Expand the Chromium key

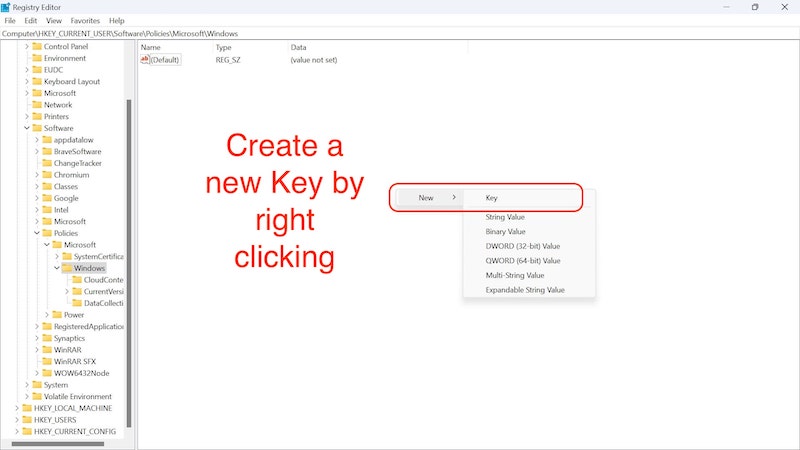37,175
